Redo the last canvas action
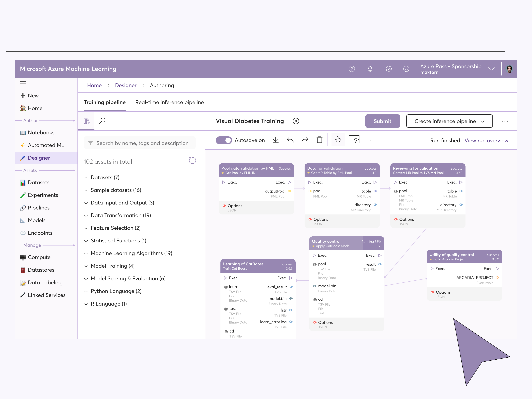This screenshot has width=532, height=399. [305, 140]
